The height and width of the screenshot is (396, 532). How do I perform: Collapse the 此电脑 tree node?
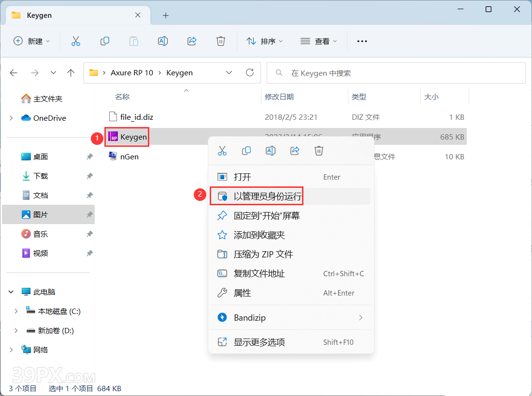[11, 292]
